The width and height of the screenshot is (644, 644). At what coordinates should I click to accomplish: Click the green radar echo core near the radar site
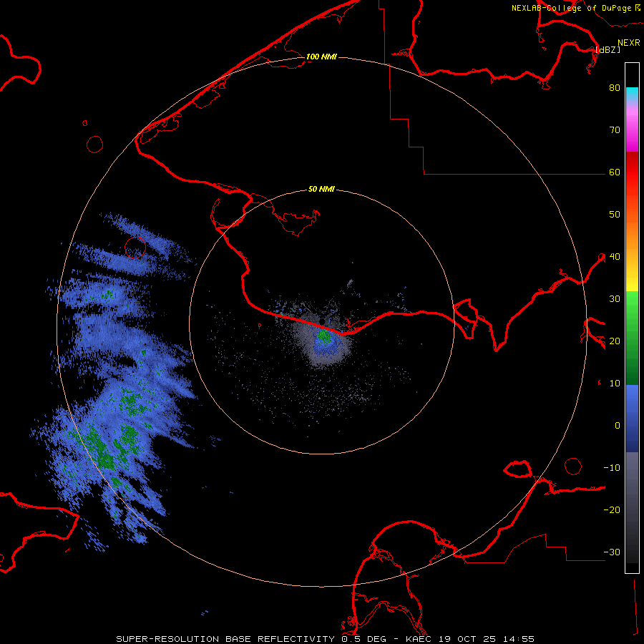click(x=323, y=336)
